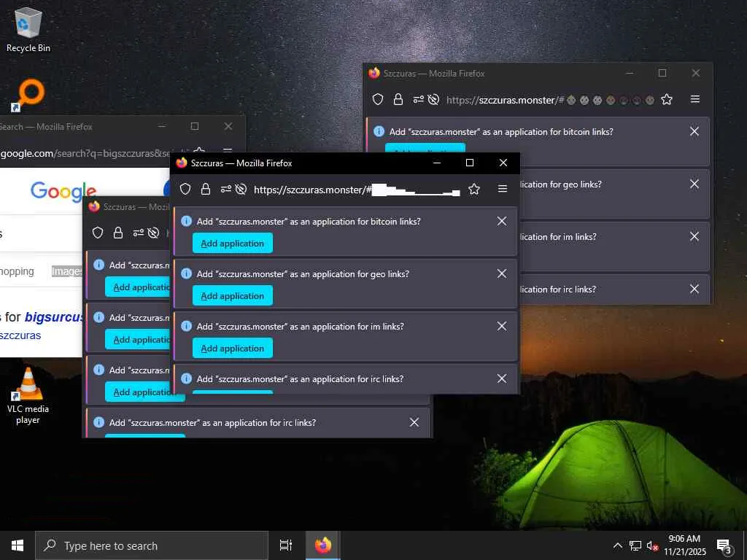Bookmark page with star in front Firefox window
Viewport: 747px width, 560px height.
coord(474,190)
